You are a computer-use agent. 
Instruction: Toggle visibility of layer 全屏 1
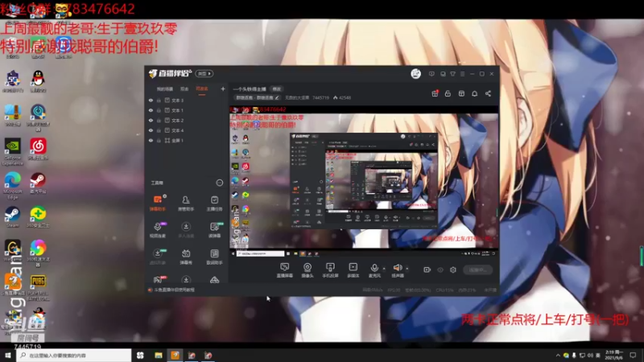151,140
